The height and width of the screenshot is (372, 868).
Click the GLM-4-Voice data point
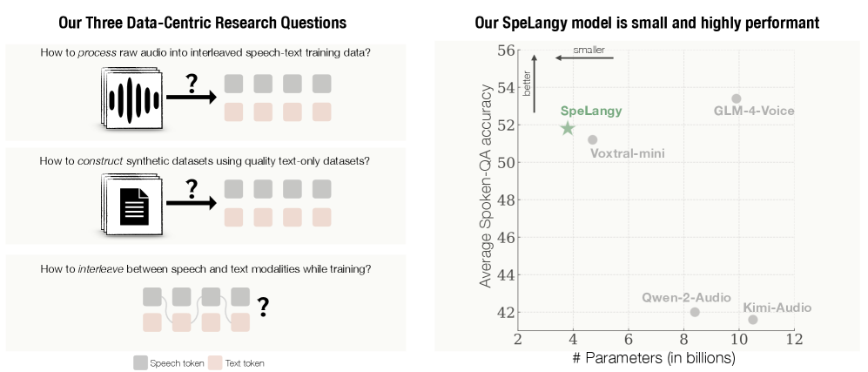click(736, 98)
